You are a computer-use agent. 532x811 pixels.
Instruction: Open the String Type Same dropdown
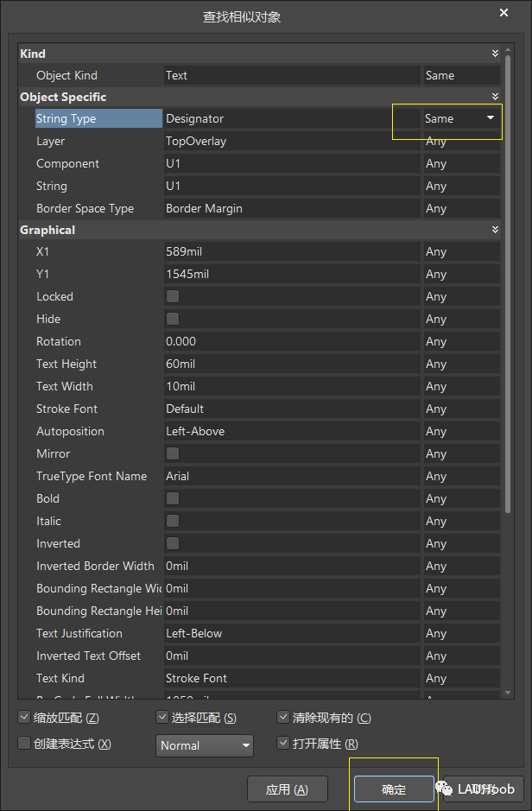[491, 118]
